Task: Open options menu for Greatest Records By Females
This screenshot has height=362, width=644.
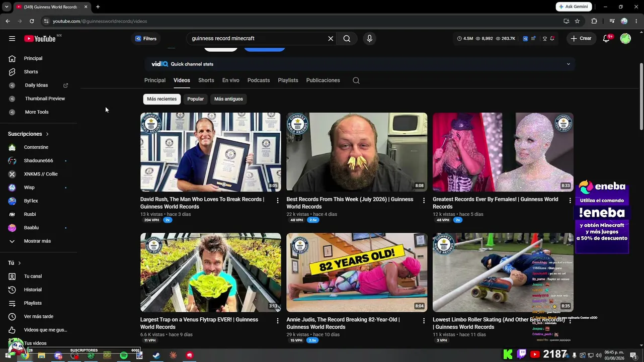Action: point(570,201)
